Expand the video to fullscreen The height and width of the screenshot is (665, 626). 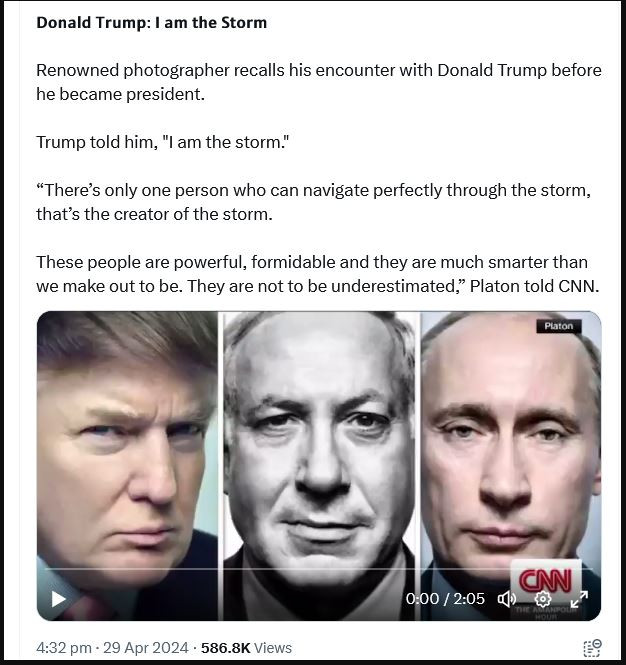(x=579, y=599)
